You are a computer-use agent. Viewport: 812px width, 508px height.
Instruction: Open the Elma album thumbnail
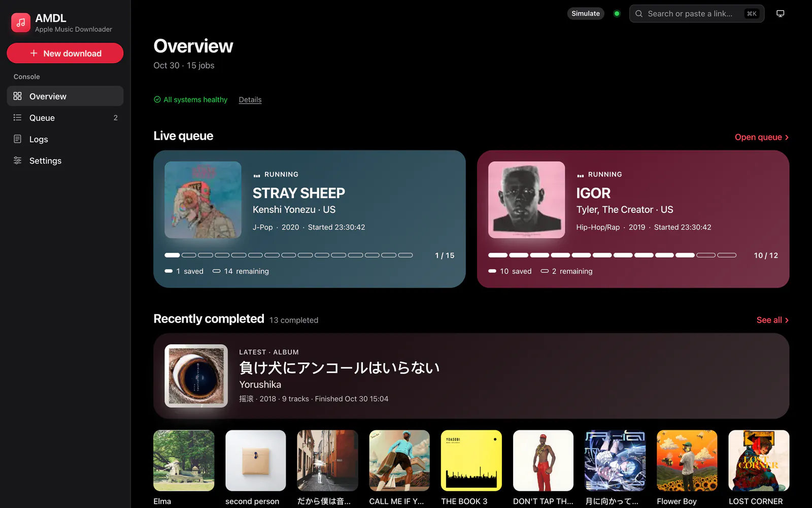click(184, 461)
